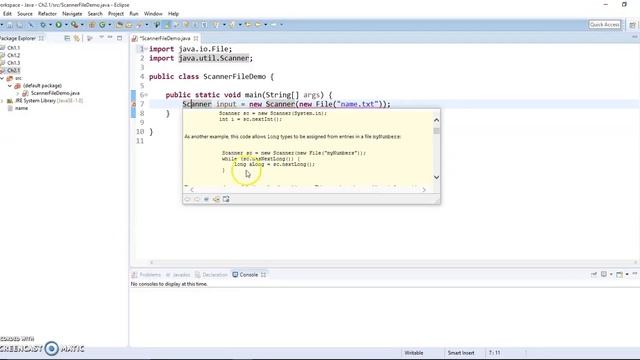Image resolution: width=640 pixels, height=360 pixels.
Task: Select Ch2.1 project in Package Explorer
Action: coord(13,71)
